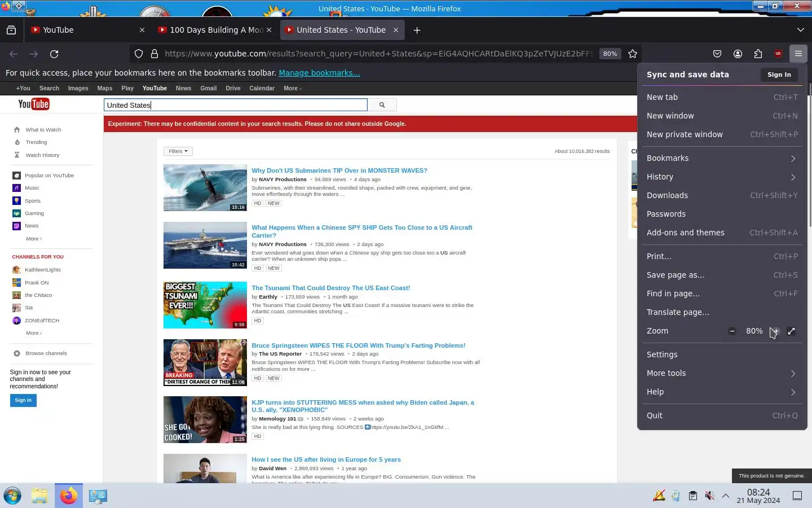Bookmark this page with the star icon
812x508 pixels.
[633, 54]
